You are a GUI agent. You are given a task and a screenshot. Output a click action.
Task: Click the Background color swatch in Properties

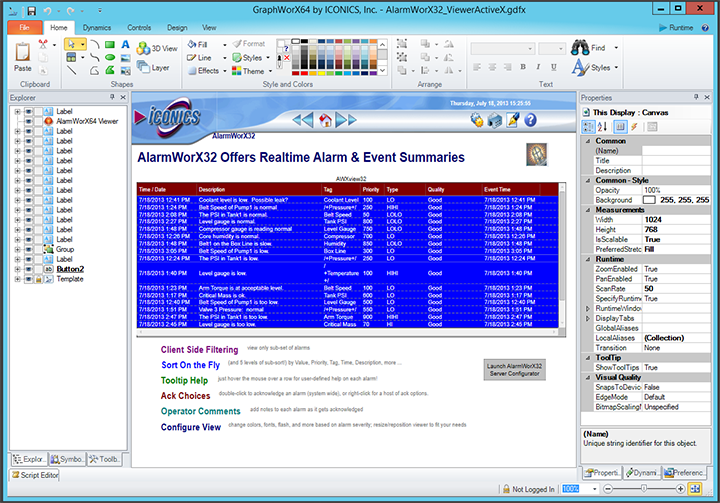[649, 200]
